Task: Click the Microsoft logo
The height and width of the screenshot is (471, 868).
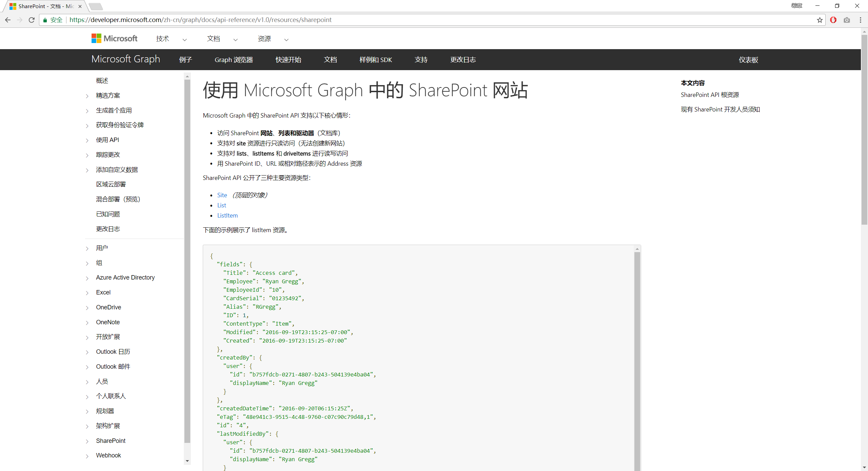Action: pyautogui.click(x=114, y=38)
